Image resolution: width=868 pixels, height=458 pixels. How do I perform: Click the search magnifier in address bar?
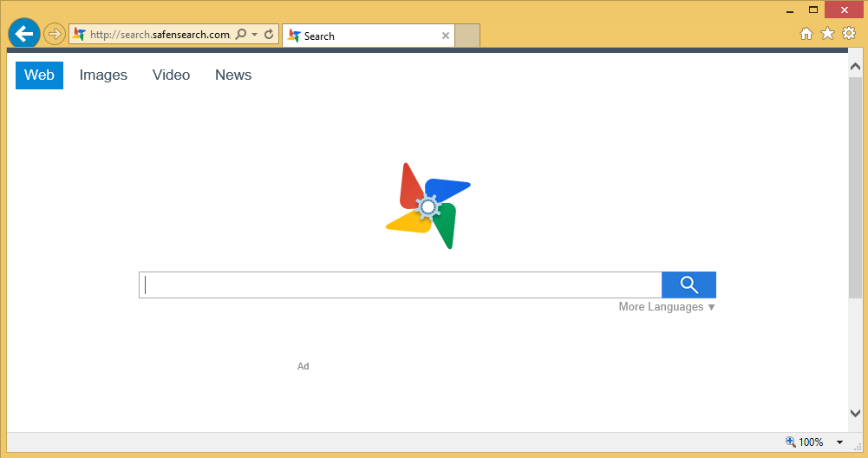pyautogui.click(x=240, y=35)
